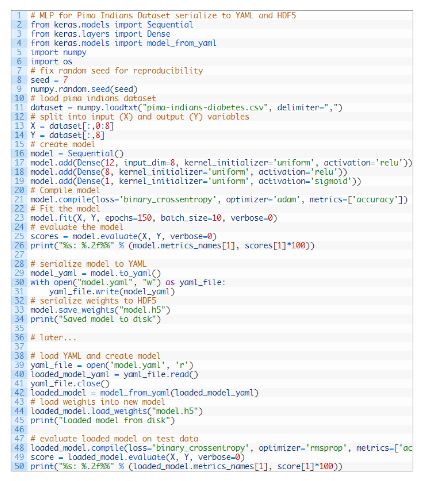Click the 'fix random seed for reproducibility' comment

click(116, 71)
